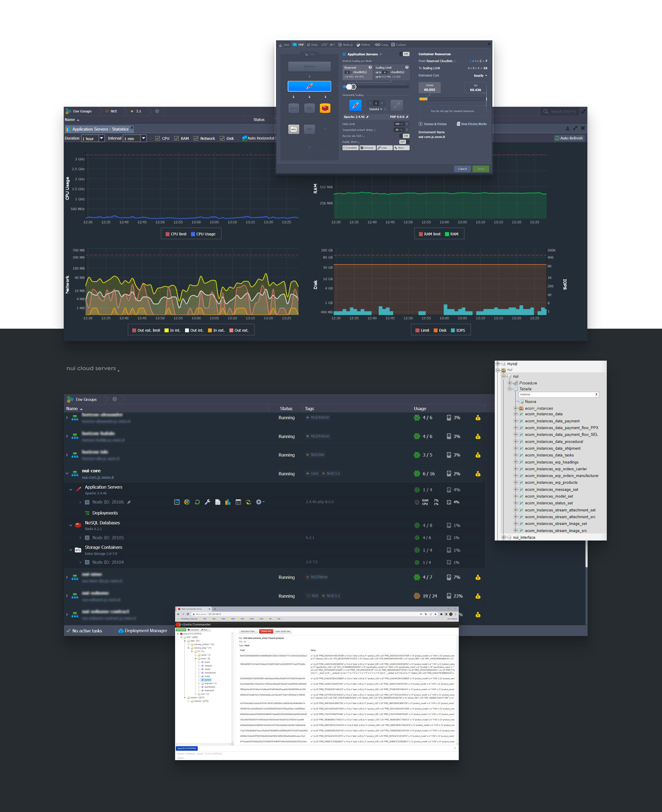
Task: Toggle the Public IPv4 switch
Action: (x=404, y=142)
